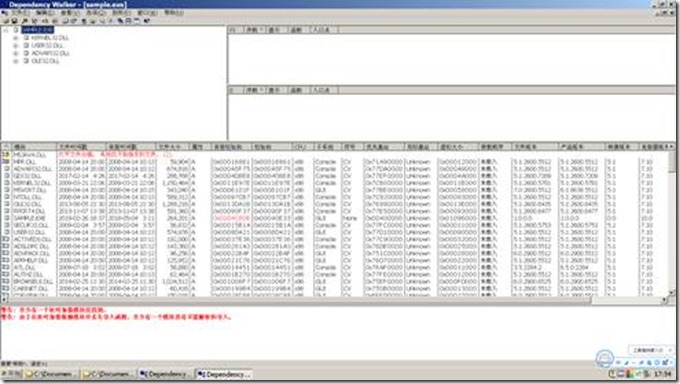
Task: Click module icon beside ATL.DLL row
Action: pos(6,267)
